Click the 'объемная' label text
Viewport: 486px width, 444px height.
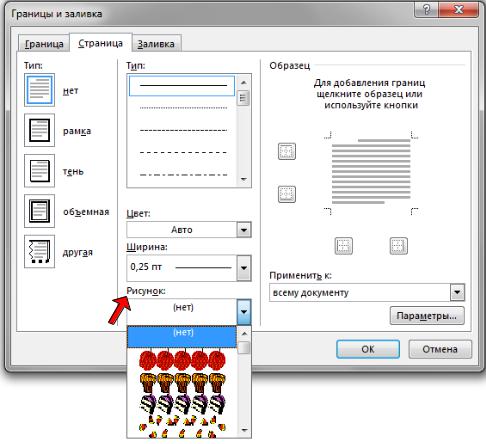[x=86, y=212]
